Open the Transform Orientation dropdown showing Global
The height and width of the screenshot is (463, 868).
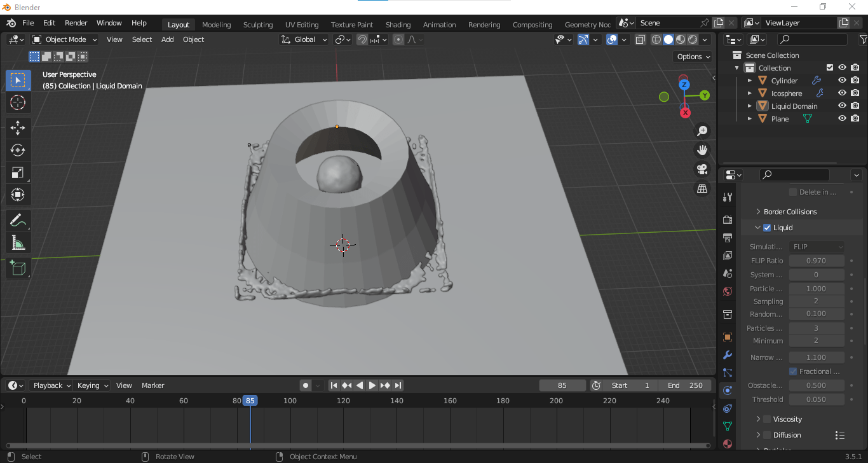click(x=304, y=39)
